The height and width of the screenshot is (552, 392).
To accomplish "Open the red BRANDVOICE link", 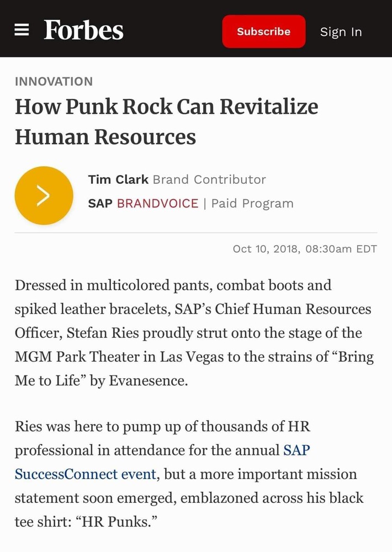I will pos(157,203).
